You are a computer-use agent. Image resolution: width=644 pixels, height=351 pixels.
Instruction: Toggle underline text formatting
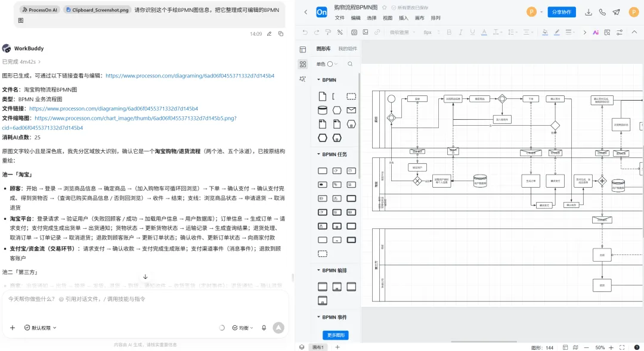472,32
